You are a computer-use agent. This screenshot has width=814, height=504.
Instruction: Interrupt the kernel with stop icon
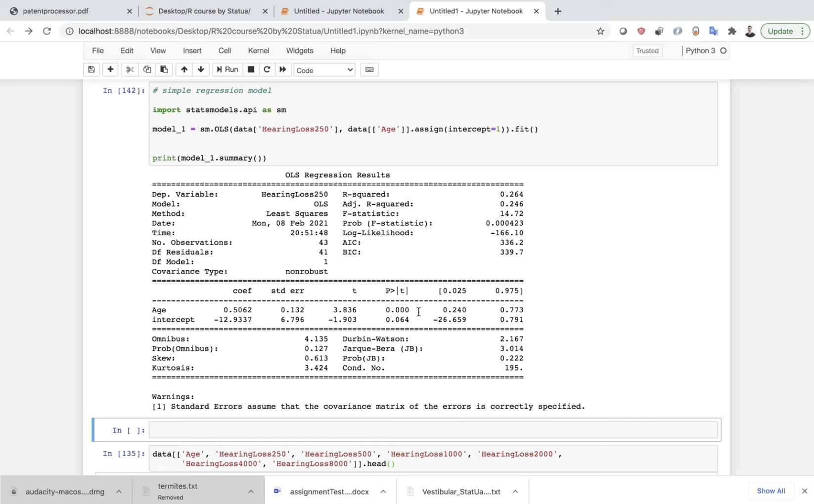coord(251,70)
